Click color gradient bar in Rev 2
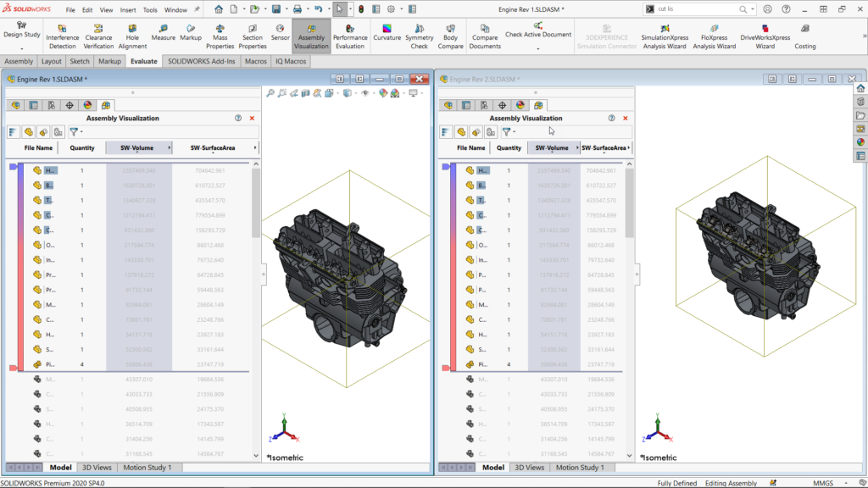Viewport: 868px width, 488px height. pyautogui.click(x=453, y=267)
